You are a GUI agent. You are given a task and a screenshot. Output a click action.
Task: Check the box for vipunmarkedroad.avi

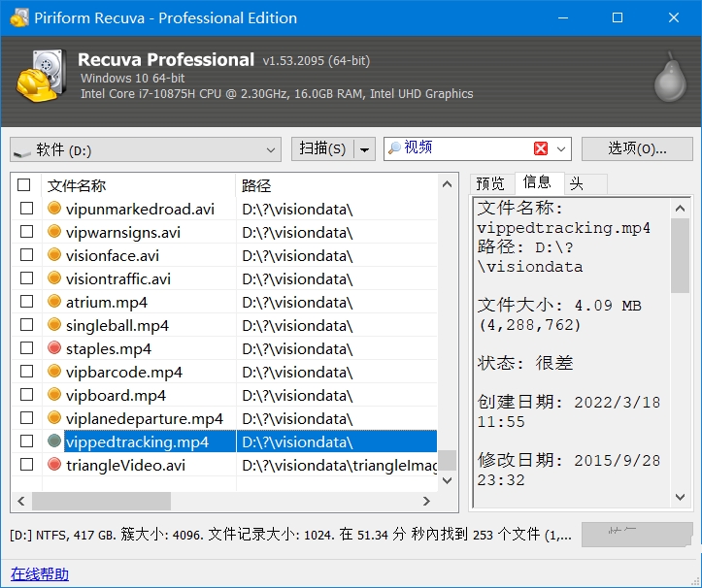(27, 208)
